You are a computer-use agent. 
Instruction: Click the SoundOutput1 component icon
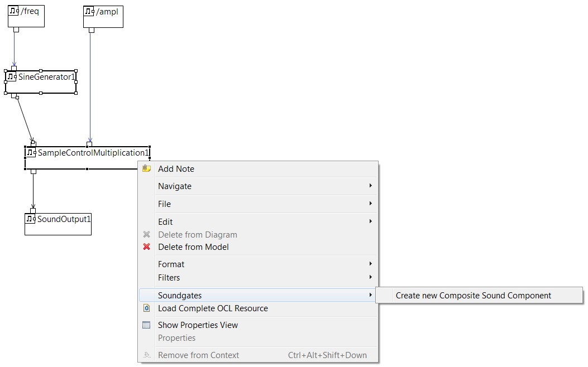pos(30,219)
